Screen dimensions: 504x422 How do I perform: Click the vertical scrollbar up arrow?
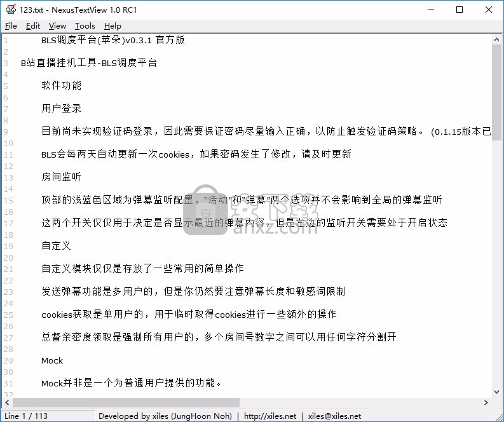pyautogui.click(x=496, y=40)
